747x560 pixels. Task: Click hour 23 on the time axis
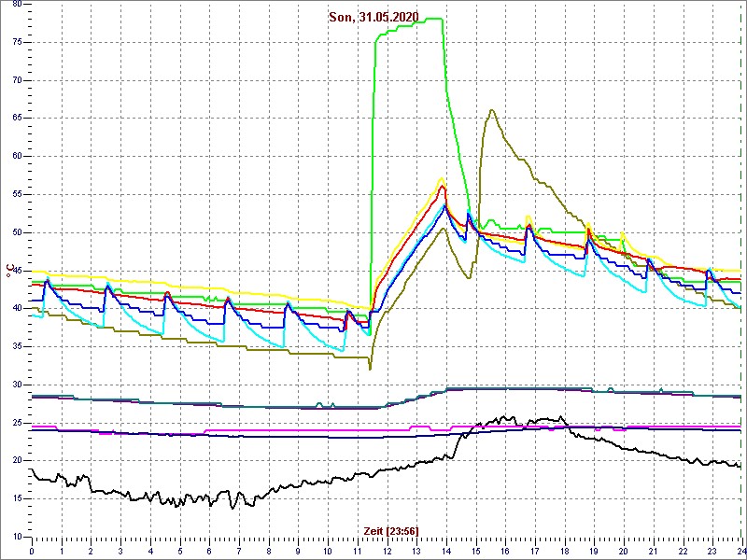pos(712,551)
